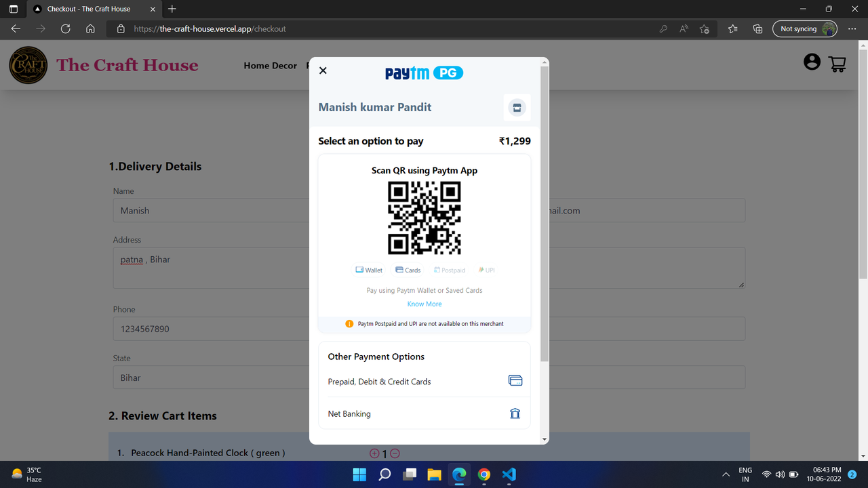Choose Net Banking payment option
The width and height of the screenshot is (868, 488).
425,413
